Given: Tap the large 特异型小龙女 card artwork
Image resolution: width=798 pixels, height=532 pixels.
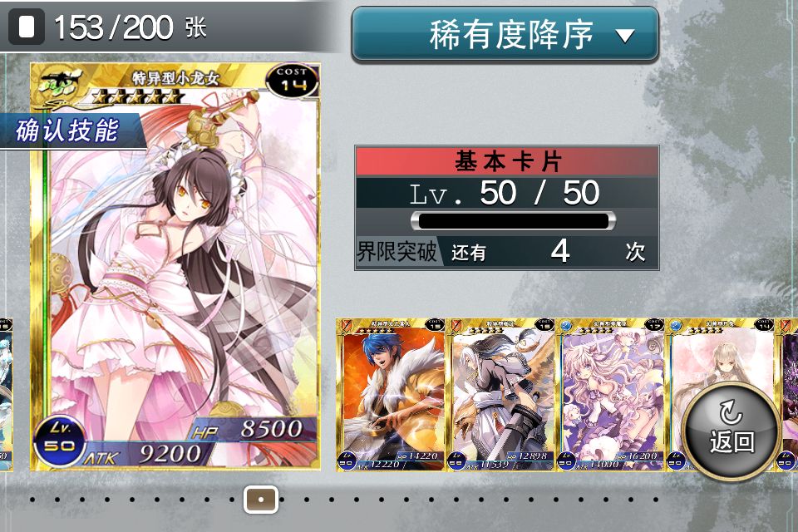Looking at the screenshot, I should pos(175,266).
